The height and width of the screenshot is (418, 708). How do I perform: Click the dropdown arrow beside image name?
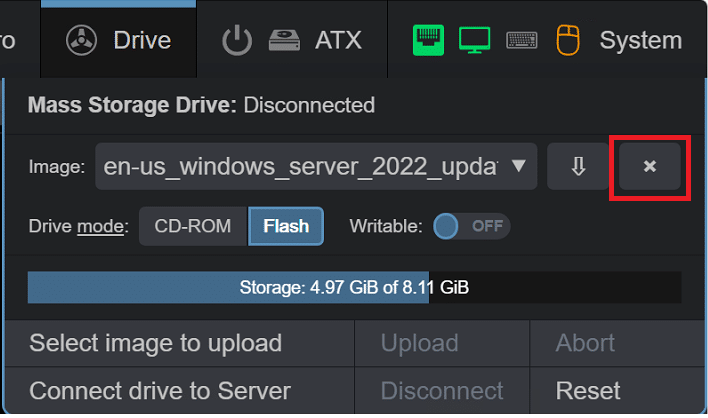[x=519, y=166]
